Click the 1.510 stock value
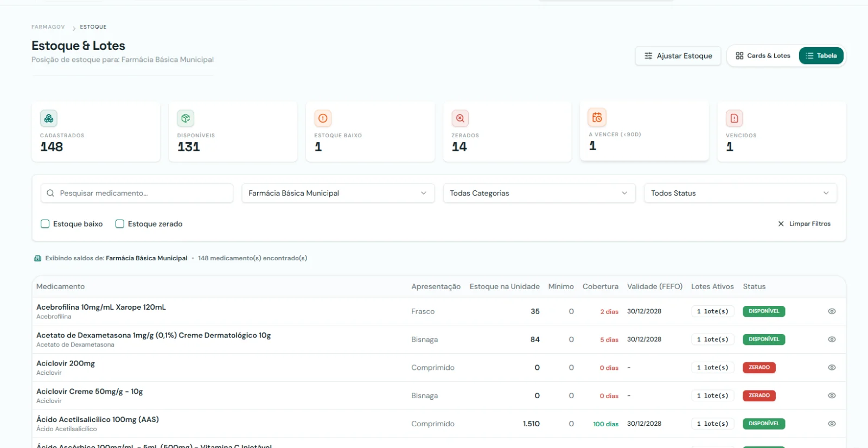This screenshot has height=448, width=868. (531, 424)
